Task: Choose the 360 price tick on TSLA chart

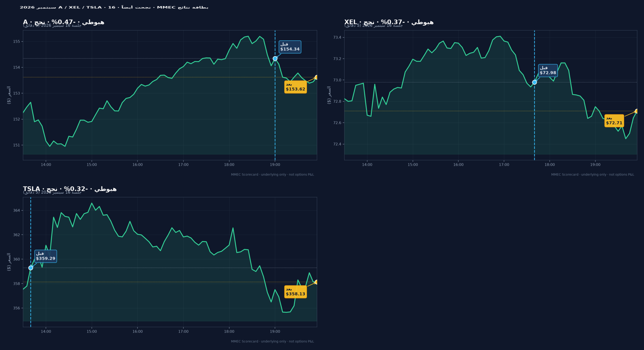Action: tap(17, 259)
